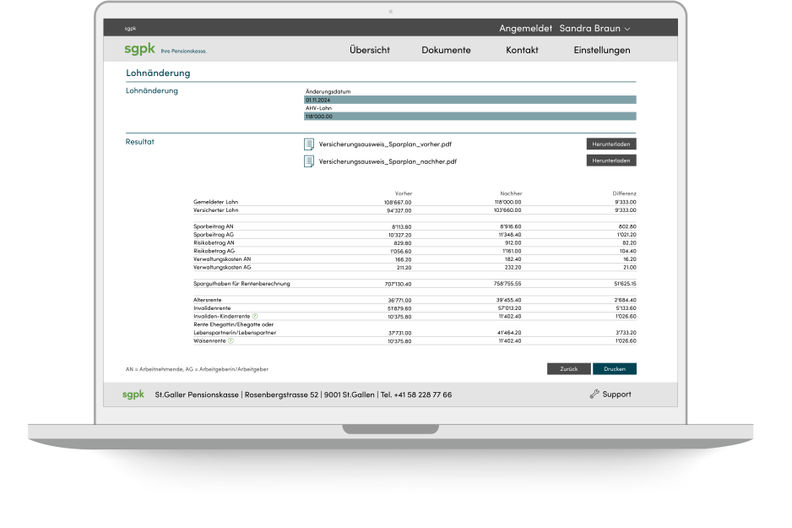
Task: Navigate to Einstellungen
Action: pyautogui.click(x=602, y=50)
